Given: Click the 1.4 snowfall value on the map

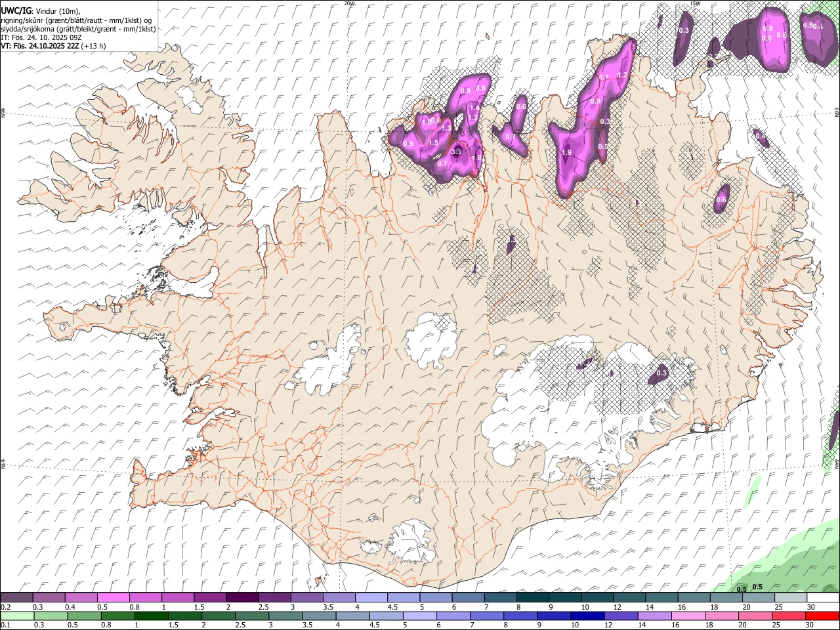Looking at the screenshot, I should (x=475, y=107).
